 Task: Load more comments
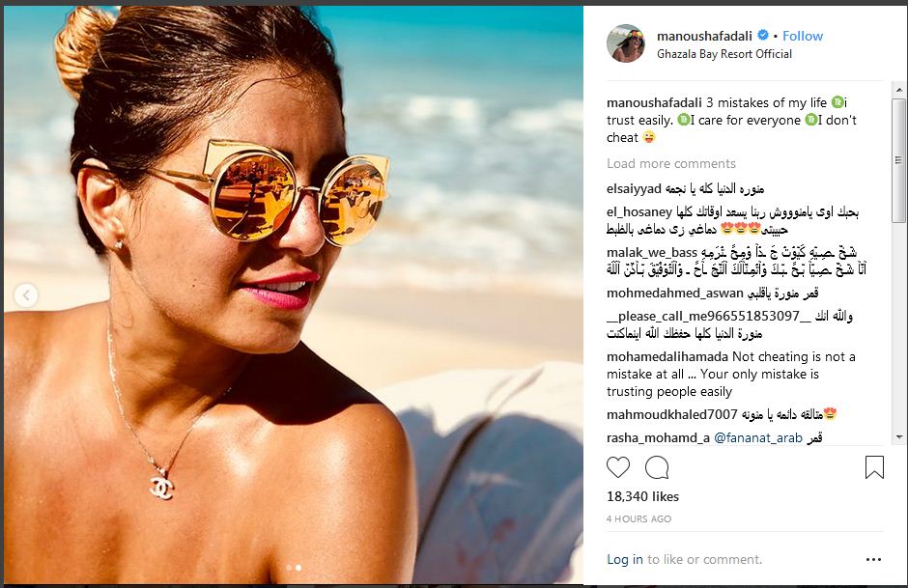coord(670,164)
